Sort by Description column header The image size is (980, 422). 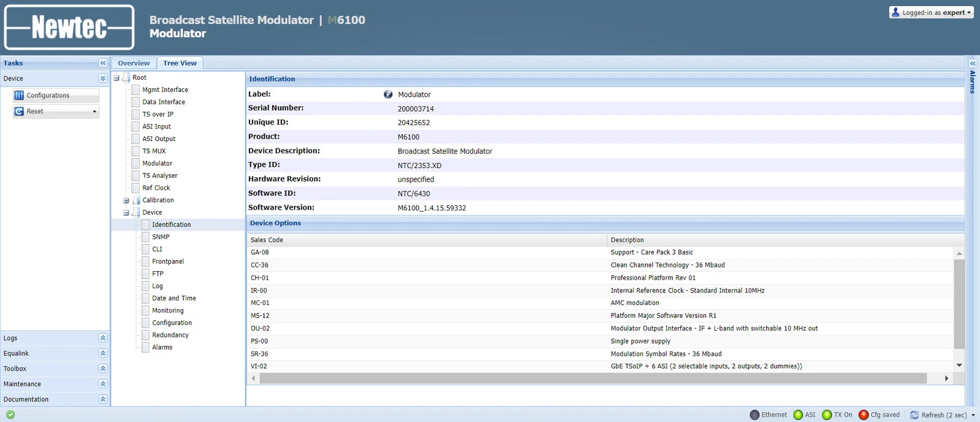(786, 240)
